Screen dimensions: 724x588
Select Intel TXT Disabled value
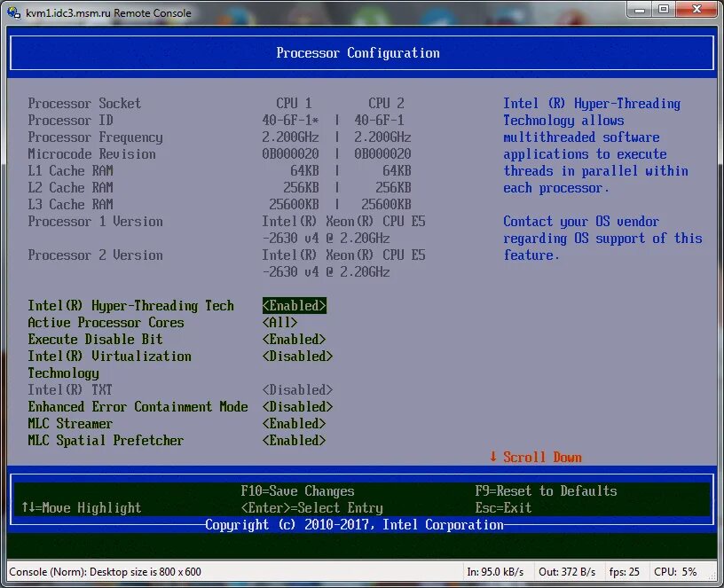(297, 390)
